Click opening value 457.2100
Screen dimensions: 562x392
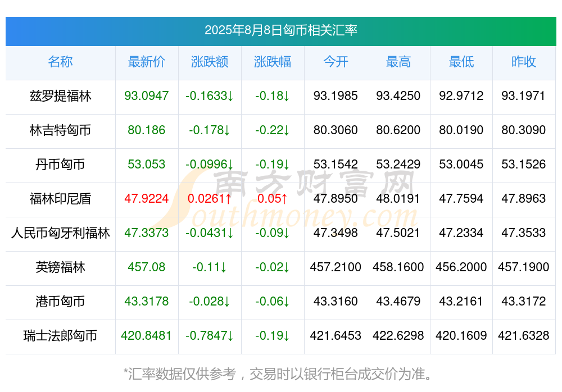(336, 267)
